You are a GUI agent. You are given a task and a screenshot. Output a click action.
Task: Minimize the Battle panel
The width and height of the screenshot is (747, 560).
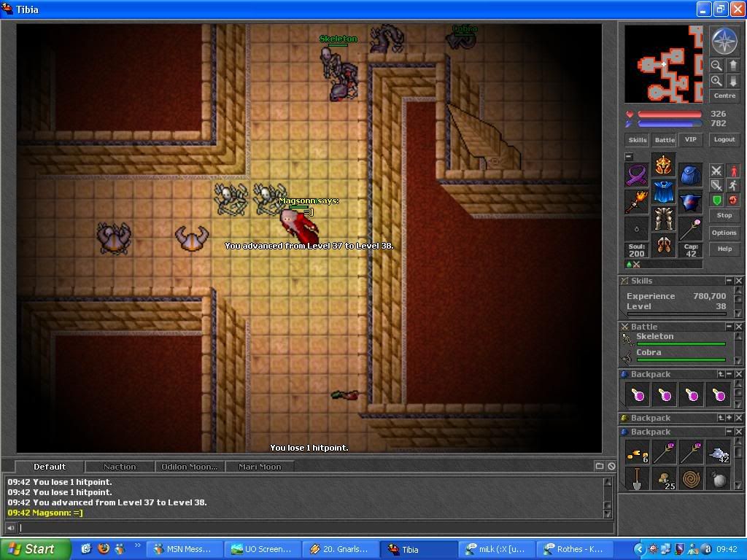click(729, 327)
